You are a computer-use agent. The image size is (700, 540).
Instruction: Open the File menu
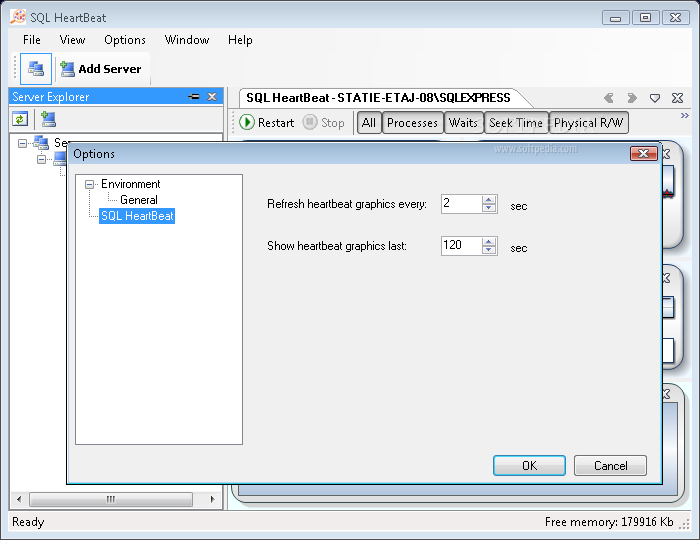[x=32, y=40]
